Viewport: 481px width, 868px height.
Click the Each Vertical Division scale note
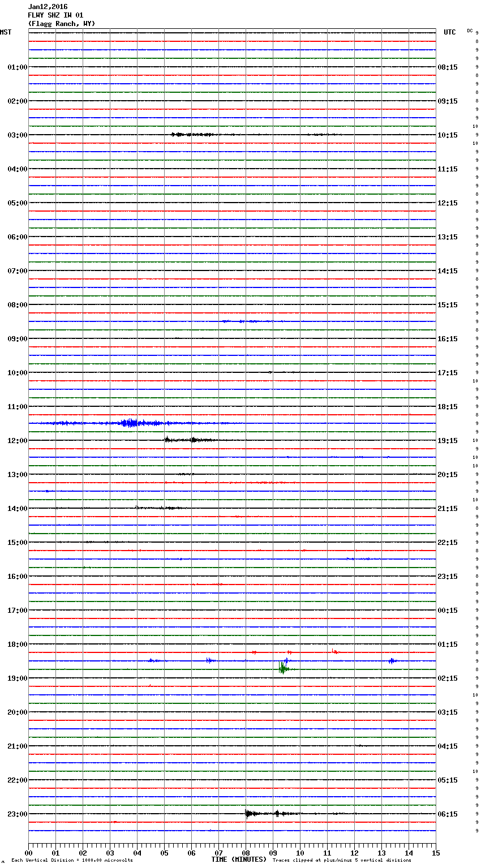pos(72,860)
